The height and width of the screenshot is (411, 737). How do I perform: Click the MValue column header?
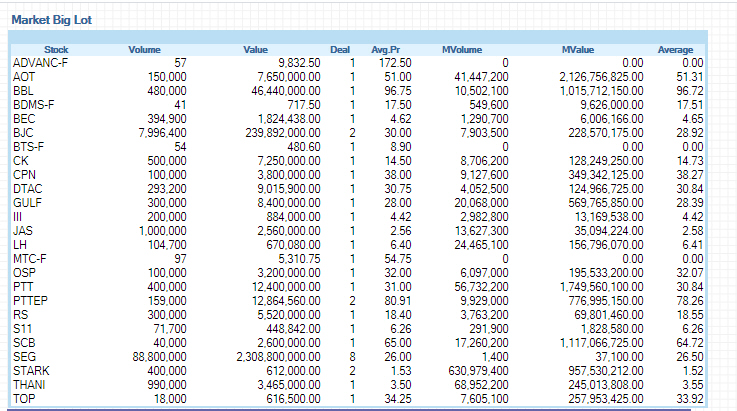pyautogui.click(x=578, y=49)
